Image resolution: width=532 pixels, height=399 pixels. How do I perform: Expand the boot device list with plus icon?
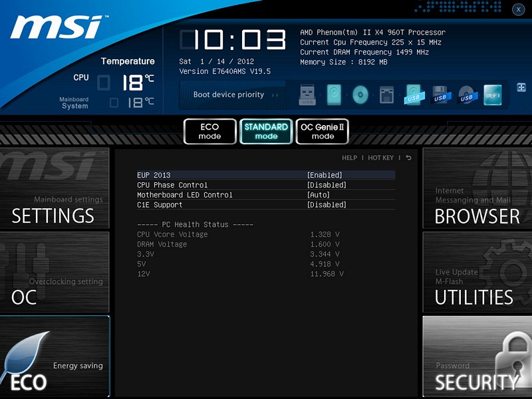pos(521,87)
